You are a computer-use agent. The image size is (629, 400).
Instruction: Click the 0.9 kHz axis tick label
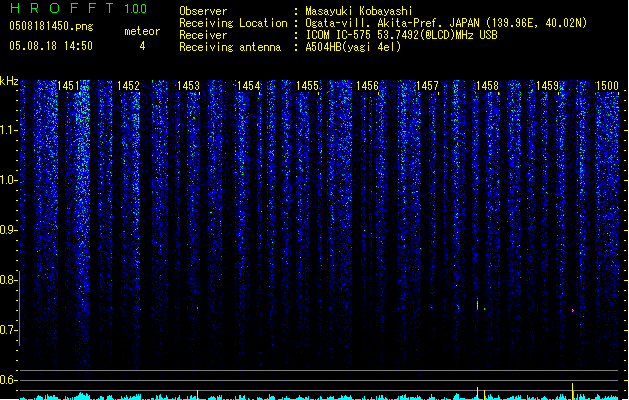8,230
